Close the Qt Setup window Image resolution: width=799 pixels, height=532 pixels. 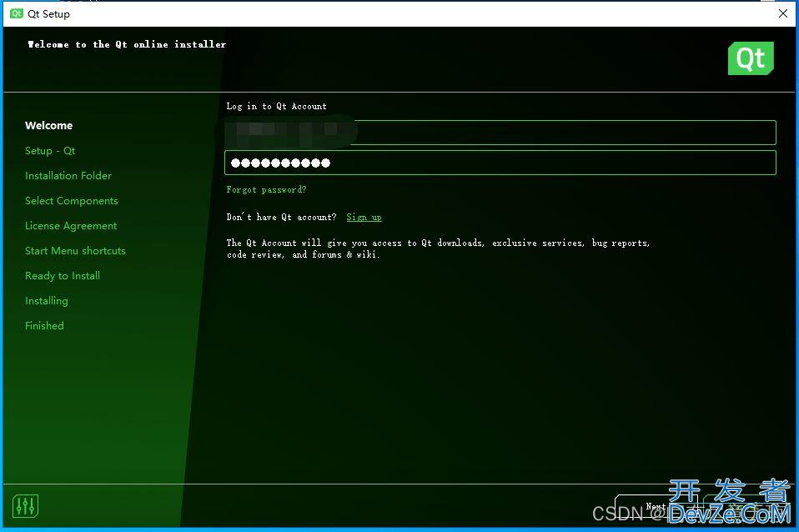pos(783,13)
